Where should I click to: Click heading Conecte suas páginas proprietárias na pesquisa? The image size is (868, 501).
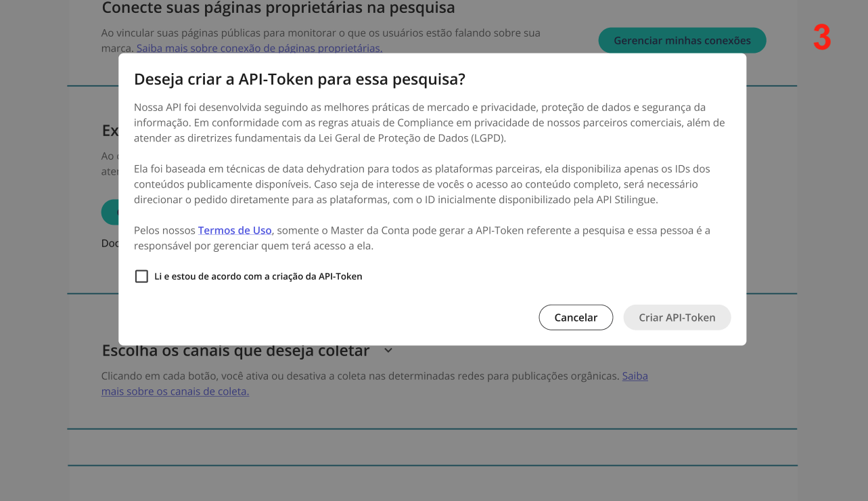tap(278, 8)
